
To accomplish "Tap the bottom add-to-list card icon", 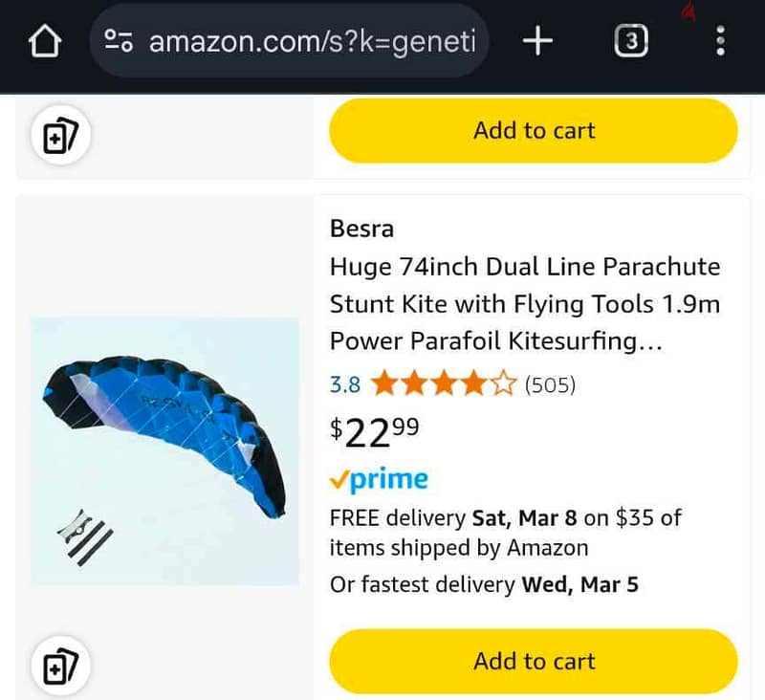I will [60, 664].
